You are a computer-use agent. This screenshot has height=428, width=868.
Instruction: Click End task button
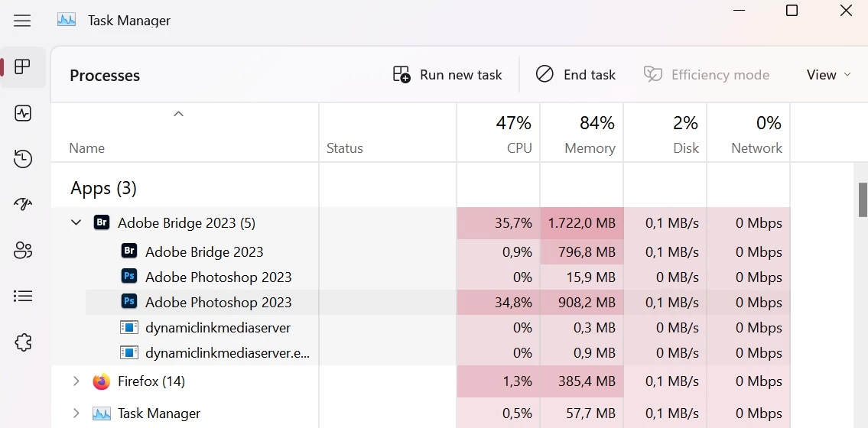pos(575,75)
